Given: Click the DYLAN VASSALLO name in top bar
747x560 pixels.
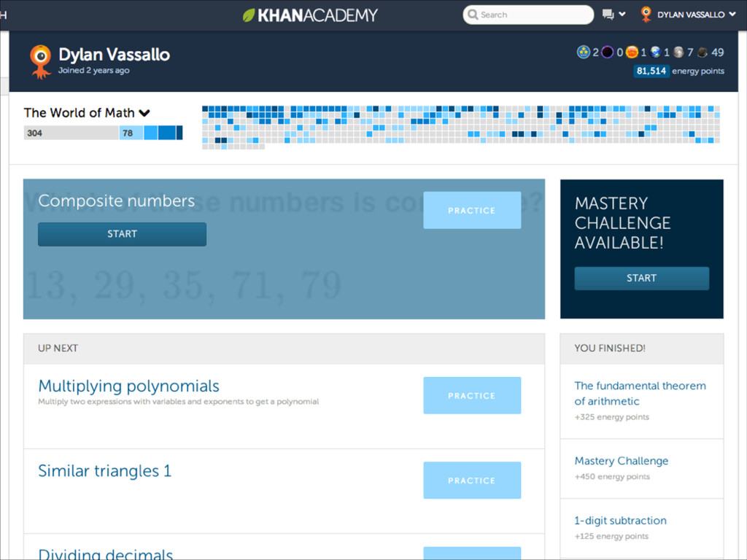Looking at the screenshot, I should tap(691, 15).
